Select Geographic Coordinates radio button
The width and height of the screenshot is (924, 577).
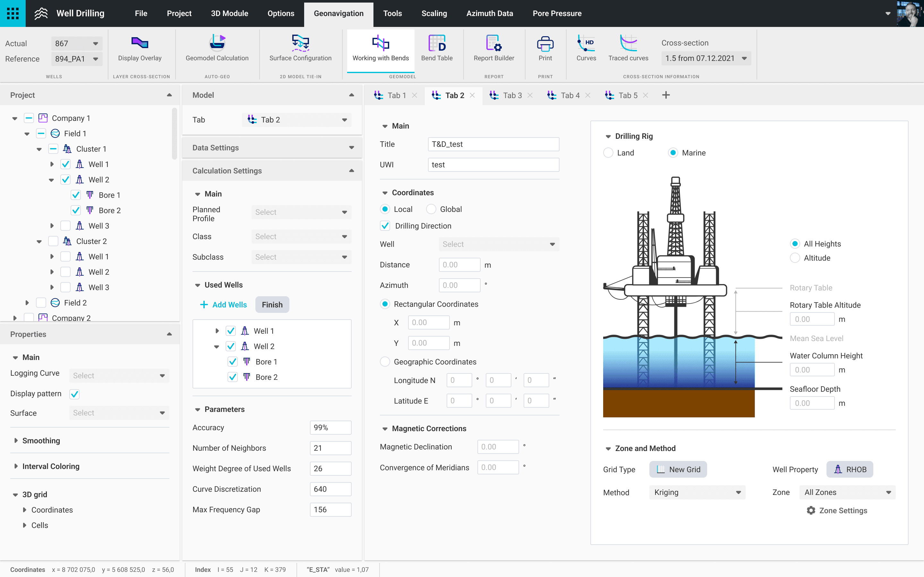click(x=385, y=362)
